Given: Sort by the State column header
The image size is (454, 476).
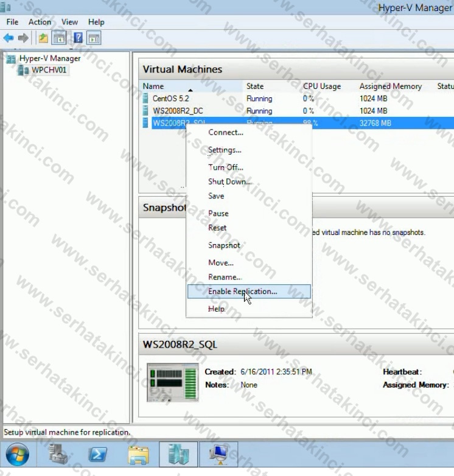Looking at the screenshot, I should coord(271,86).
